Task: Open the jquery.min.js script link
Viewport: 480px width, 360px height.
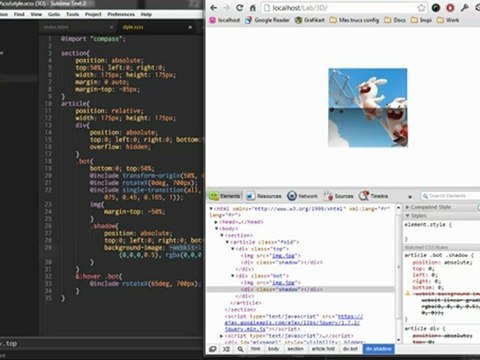Action: point(293,323)
